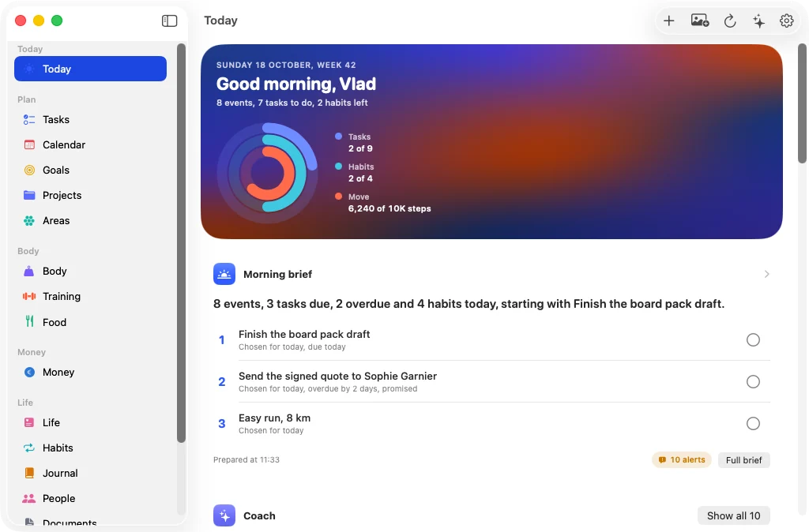Image resolution: width=809 pixels, height=532 pixels.
Task: Click the activity rings progress chart
Action: coord(267,173)
